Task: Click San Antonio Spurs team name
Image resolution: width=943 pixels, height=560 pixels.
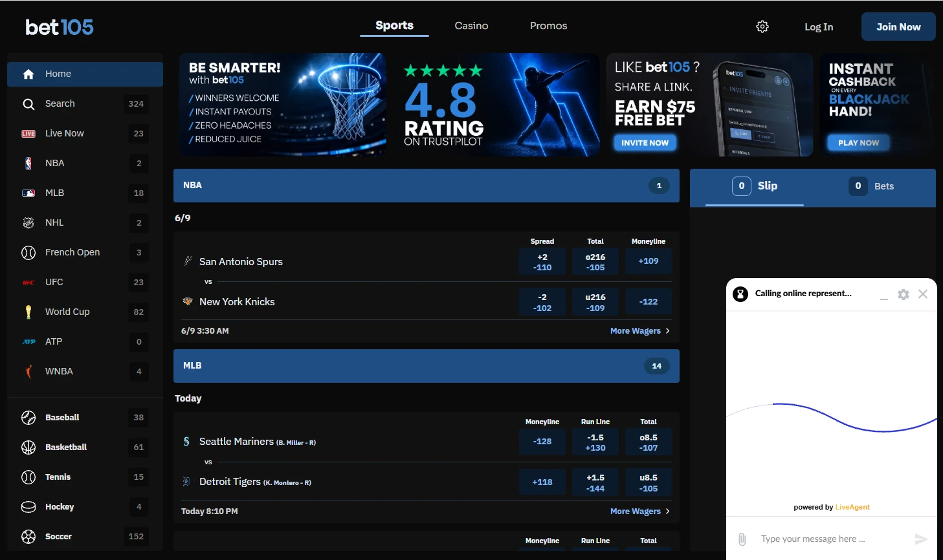Action: 241,262
